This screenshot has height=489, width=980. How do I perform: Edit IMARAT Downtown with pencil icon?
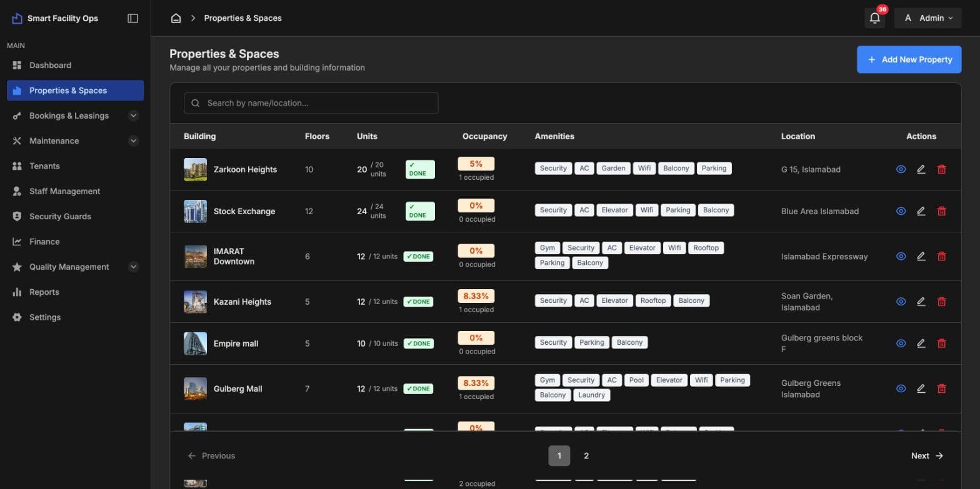pyautogui.click(x=921, y=256)
